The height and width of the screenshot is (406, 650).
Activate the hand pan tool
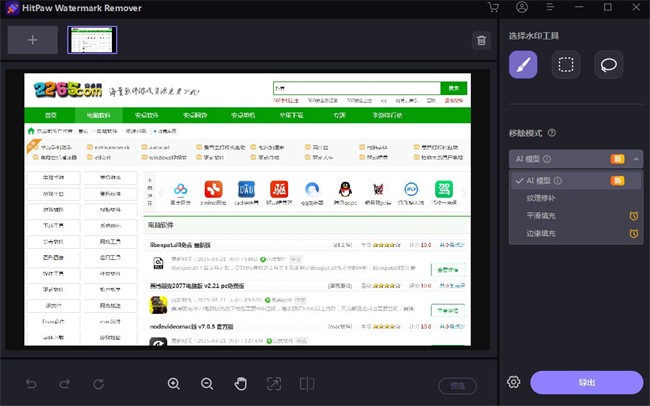(x=240, y=384)
